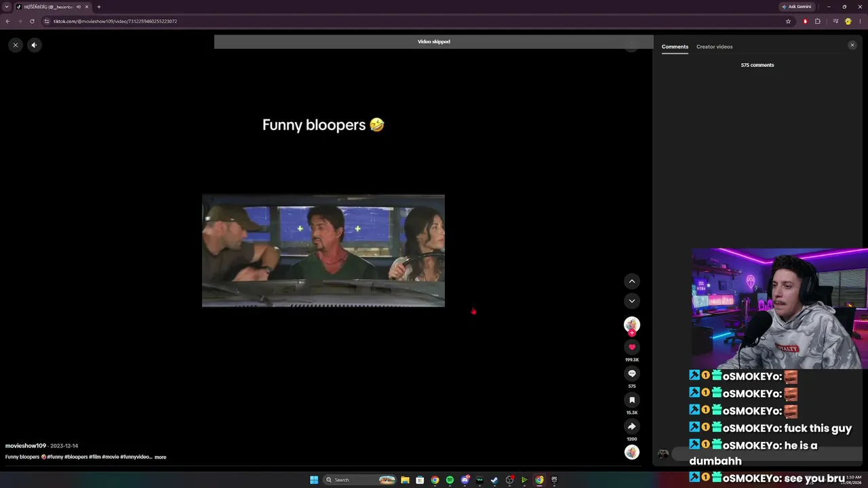Click the 'Funny bloopers' video title text
Screen dimensions: 868x488
[x=323, y=125]
